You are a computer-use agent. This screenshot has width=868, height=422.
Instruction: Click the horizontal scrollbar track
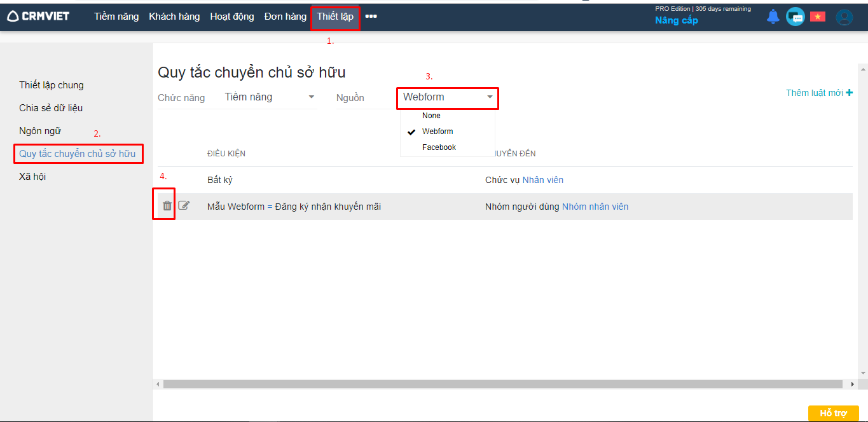pos(502,385)
